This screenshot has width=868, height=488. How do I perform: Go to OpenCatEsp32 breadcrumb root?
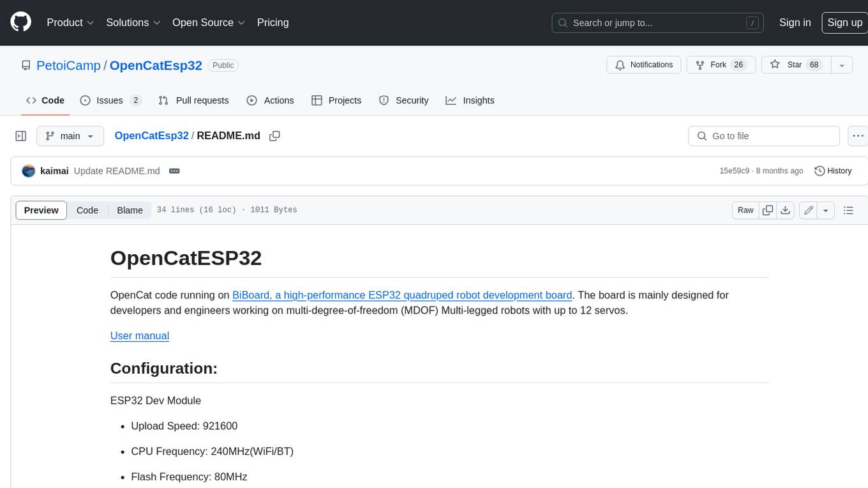coord(151,135)
